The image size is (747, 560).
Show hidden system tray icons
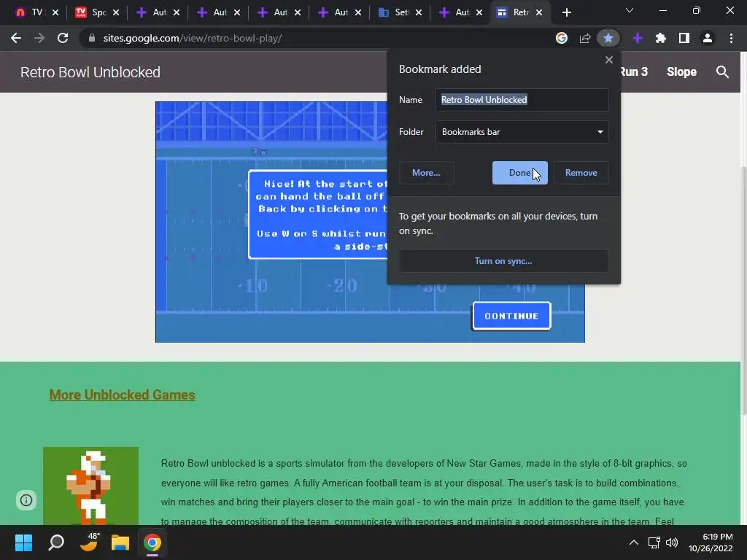click(634, 542)
